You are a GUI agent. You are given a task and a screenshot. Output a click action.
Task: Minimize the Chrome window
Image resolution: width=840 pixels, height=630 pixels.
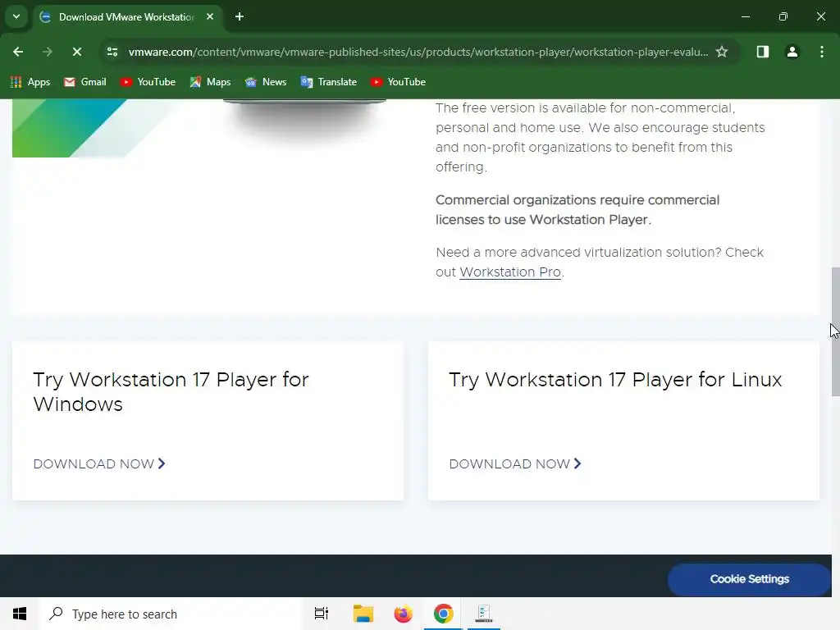pyautogui.click(x=745, y=16)
